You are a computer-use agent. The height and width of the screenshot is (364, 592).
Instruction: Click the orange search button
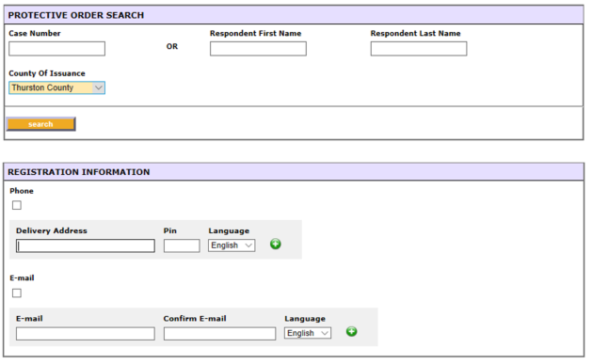40,124
